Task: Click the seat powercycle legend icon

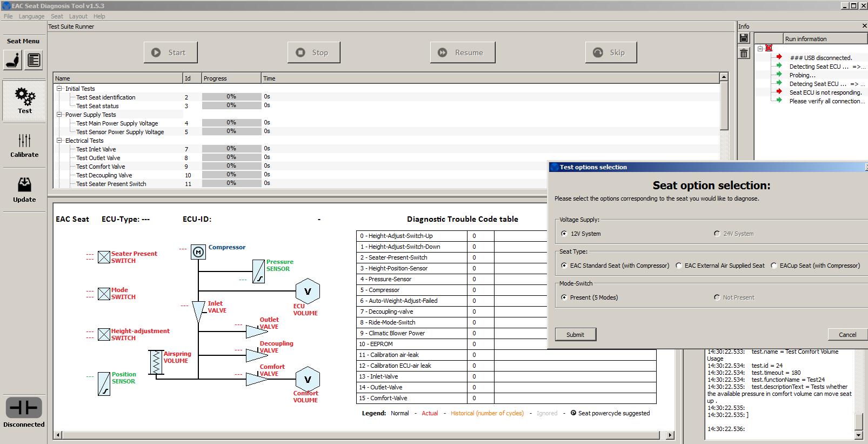Action: pyautogui.click(x=573, y=413)
